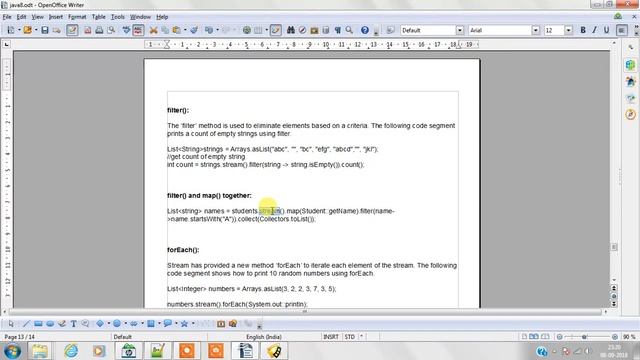640x360 pixels.
Task: Open the Format menu
Action: (x=77, y=17)
